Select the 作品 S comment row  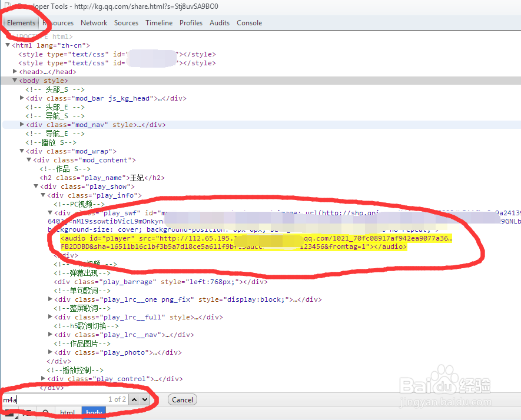[65, 169]
